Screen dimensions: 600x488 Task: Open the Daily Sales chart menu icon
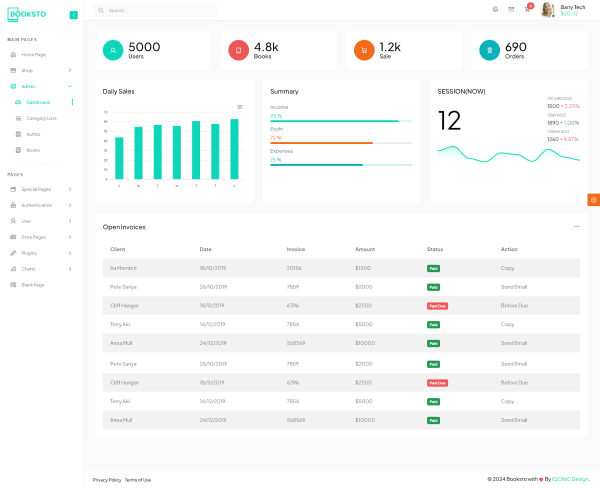[239, 107]
